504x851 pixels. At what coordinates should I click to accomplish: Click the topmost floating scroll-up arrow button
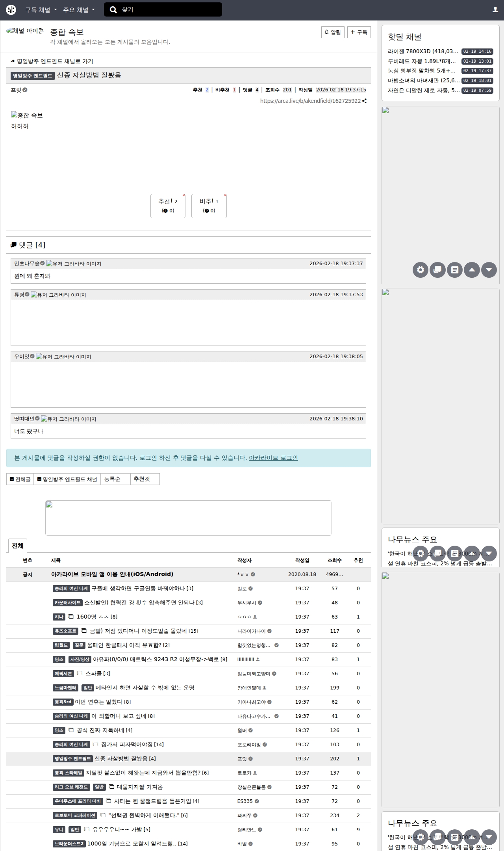pyautogui.click(x=472, y=270)
